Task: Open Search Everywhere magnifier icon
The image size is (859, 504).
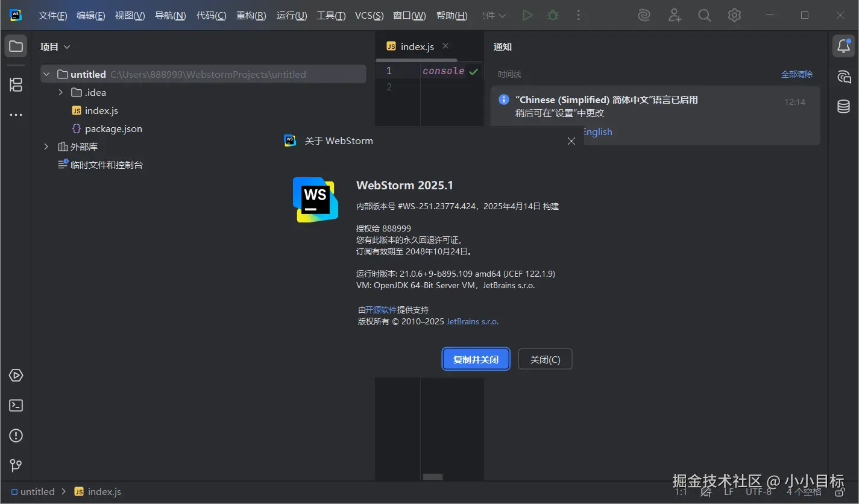Action: 704,16
